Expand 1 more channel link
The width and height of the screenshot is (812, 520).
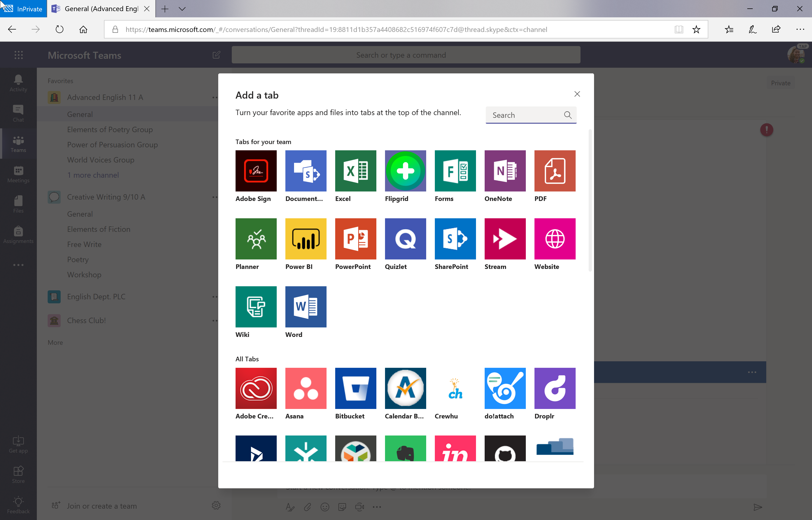pyautogui.click(x=93, y=175)
